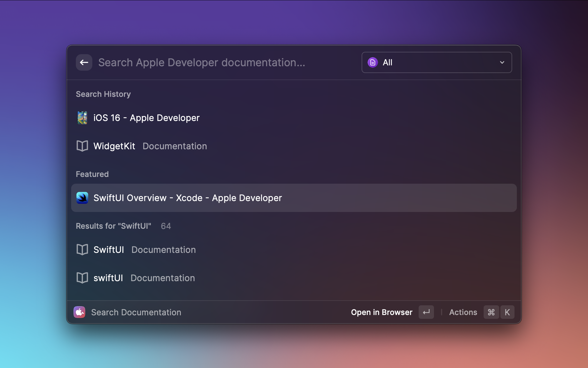Open the SwiftUI Documentation result
This screenshot has height=368, width=588.
[145, 250]
